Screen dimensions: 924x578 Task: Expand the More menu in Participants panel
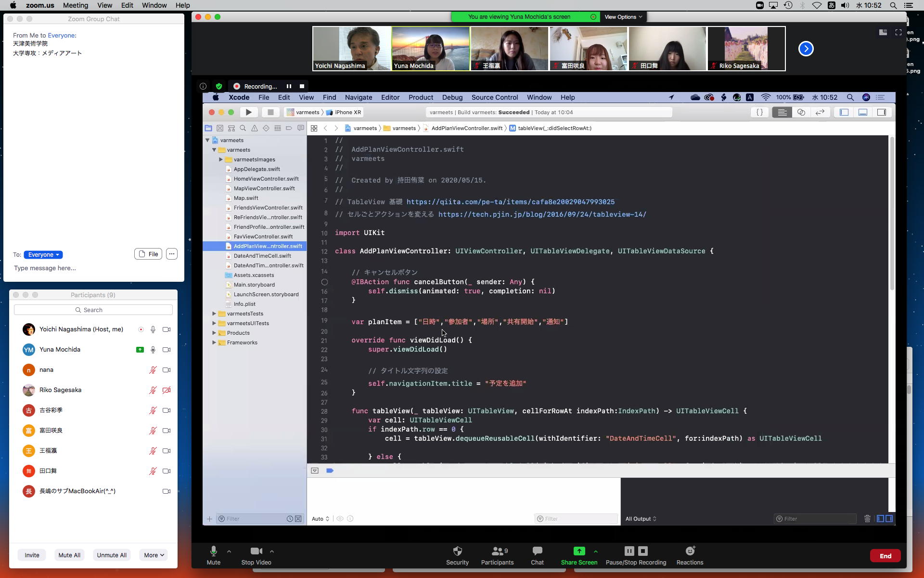tap(154, 555)
